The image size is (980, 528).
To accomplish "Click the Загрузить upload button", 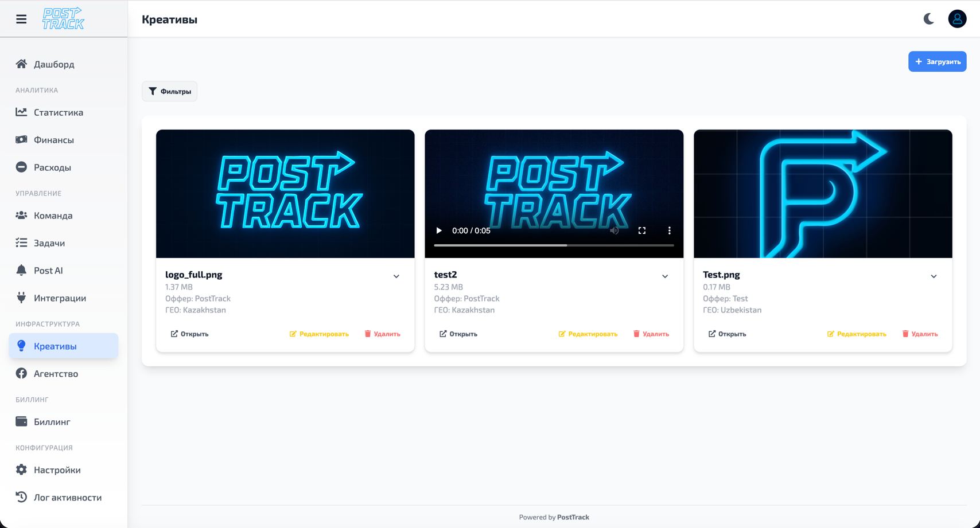I will pyautogui.click(x=937, y=61).
